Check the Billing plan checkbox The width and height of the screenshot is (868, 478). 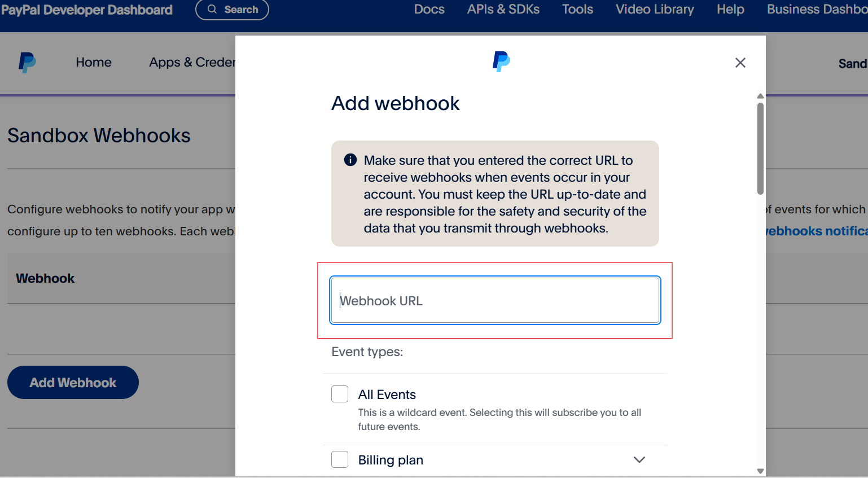tap(340, 459)
